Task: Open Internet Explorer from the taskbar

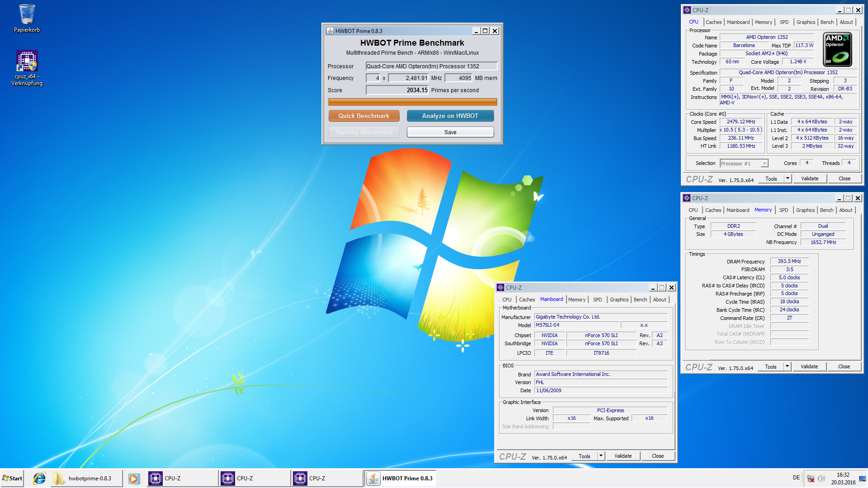Action: (39, 478)
